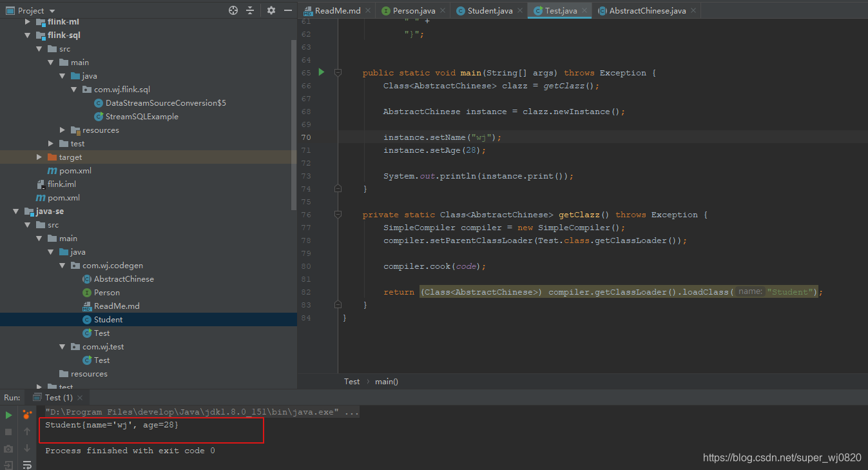Hide the Project tool window
This screenshot has height=470, width=868.
(287, 10)
